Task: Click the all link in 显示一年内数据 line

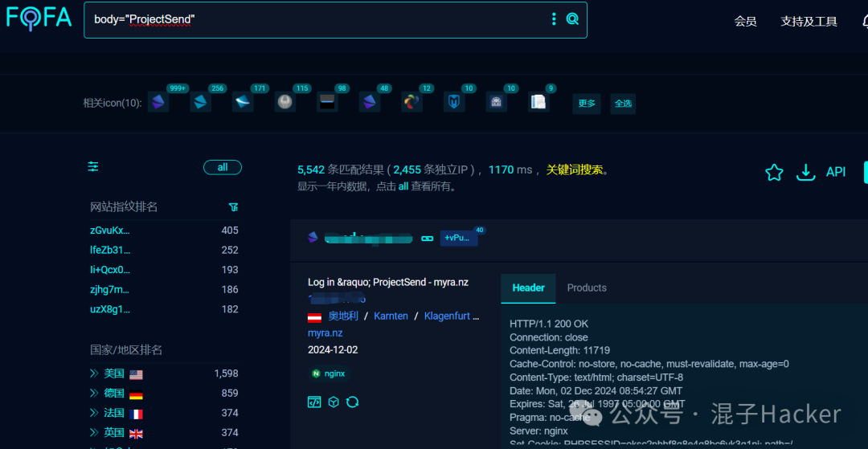Action: coord(403,187)
